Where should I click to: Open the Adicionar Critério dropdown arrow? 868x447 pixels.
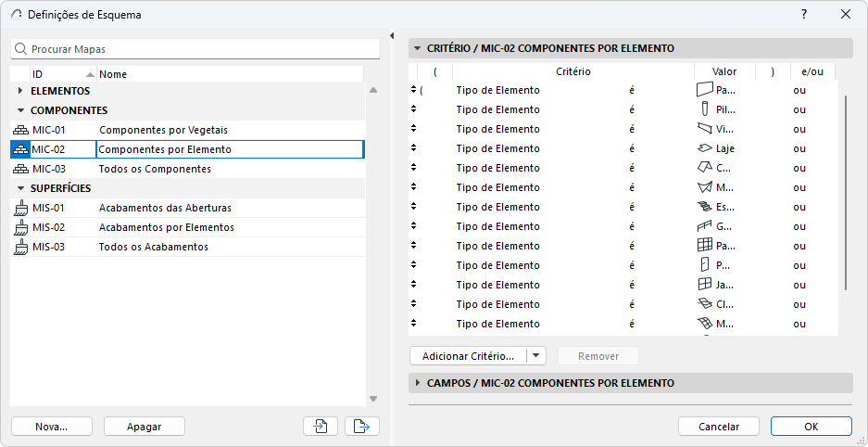tap(536, 356)
